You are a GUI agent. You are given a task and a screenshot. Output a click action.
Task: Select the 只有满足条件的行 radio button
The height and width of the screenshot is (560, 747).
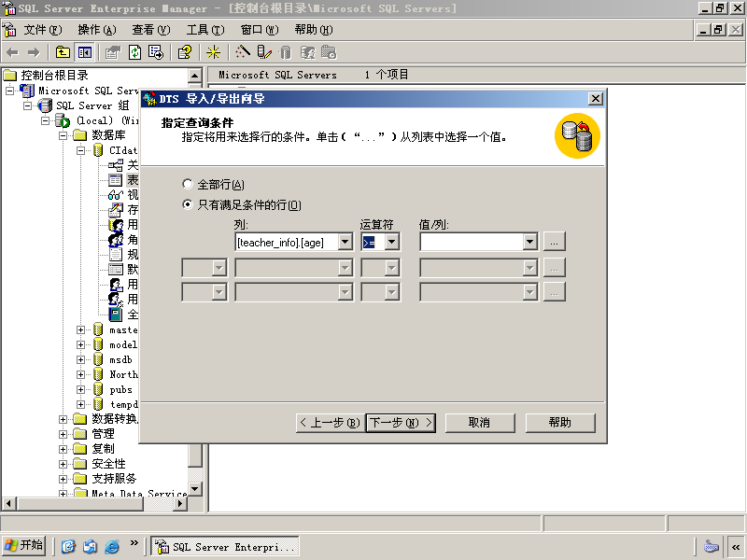click(x=188, y=204)
